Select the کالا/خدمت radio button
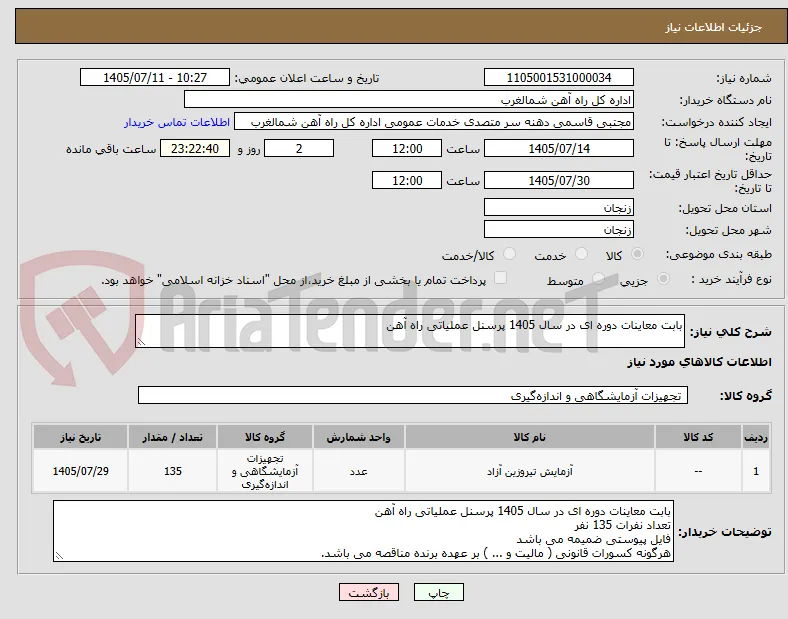The height and width of the screenshot is (619, 788). [509, 254]
